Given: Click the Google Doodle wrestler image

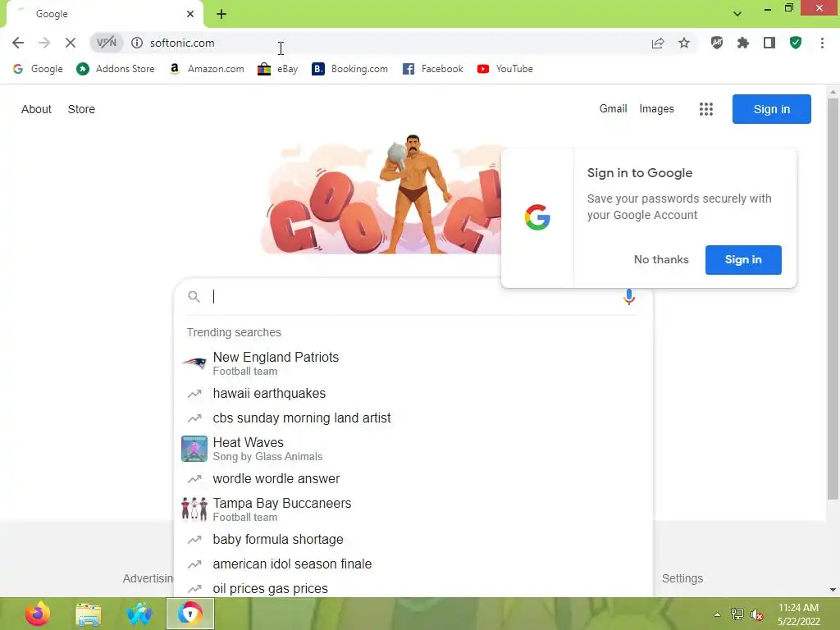Looking at the screenshot, I should coord(381,194).
